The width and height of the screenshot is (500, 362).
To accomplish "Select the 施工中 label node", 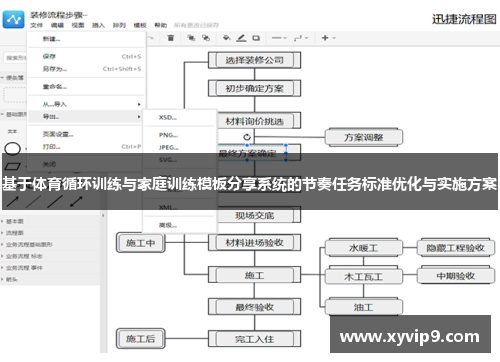I will (x=140, y=243).
